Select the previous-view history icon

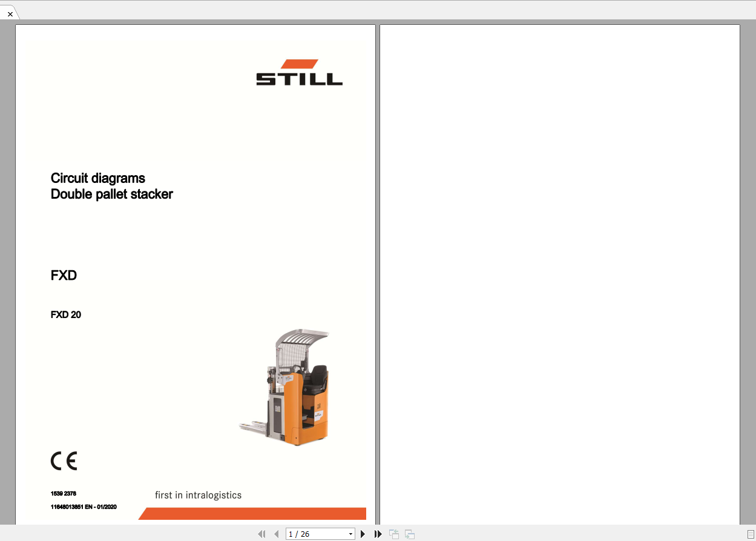[393, 534]
